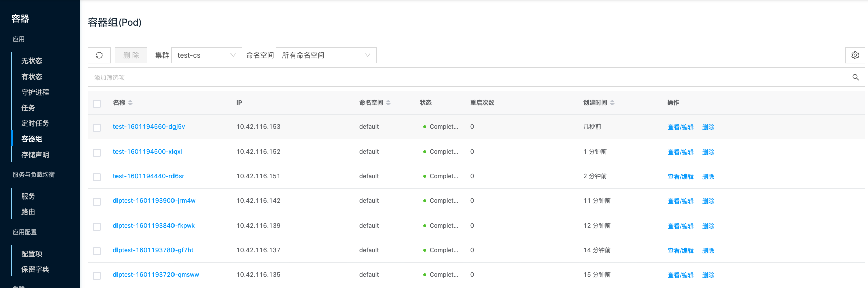Check the box for test-1601194560-dgj5v
The width and height of the screenshot is (868, 288).
[x=97, y=128]
